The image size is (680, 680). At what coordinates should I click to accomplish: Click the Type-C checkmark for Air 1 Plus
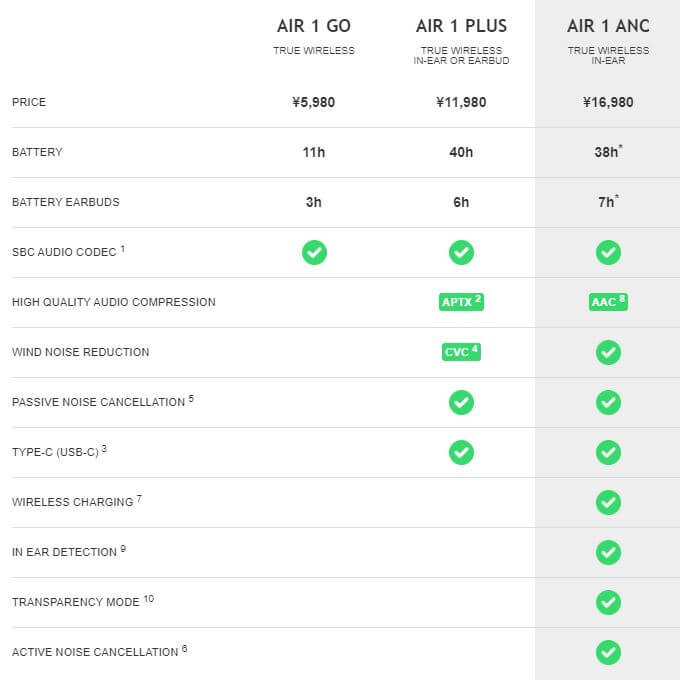click(461, 452)
